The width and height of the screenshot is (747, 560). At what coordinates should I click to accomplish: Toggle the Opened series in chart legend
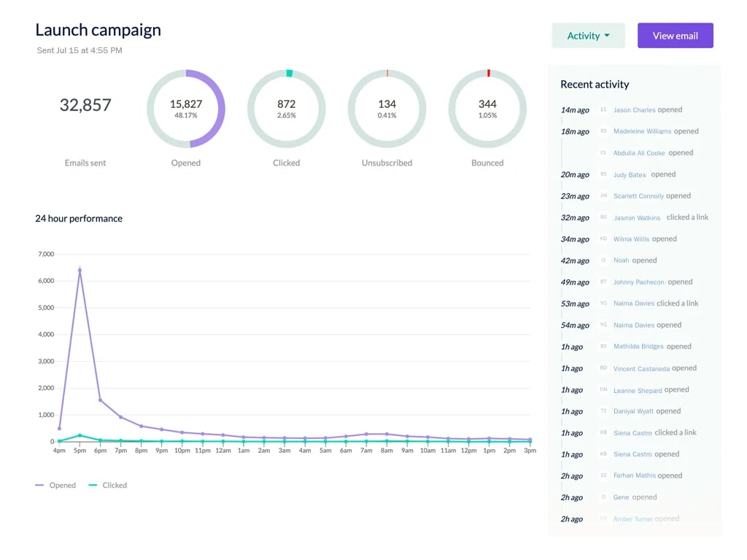click(56, 485)
